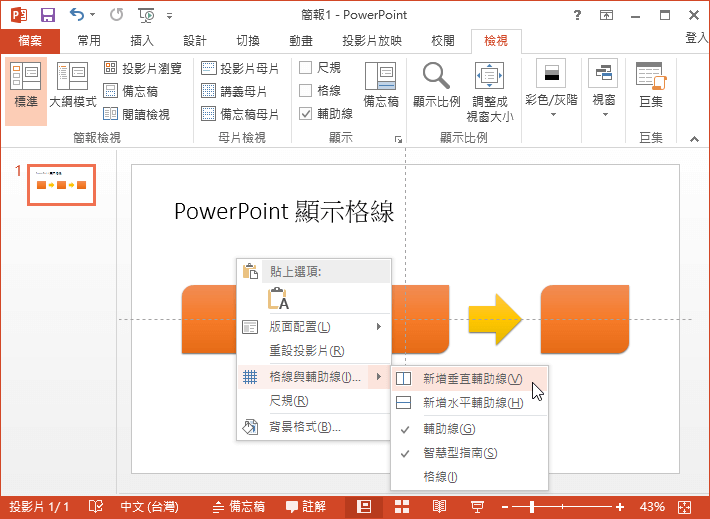Click the Redo icon in title bar
Image resolution: width=710 pixels, height=519 pixels.
coord(116,15)
